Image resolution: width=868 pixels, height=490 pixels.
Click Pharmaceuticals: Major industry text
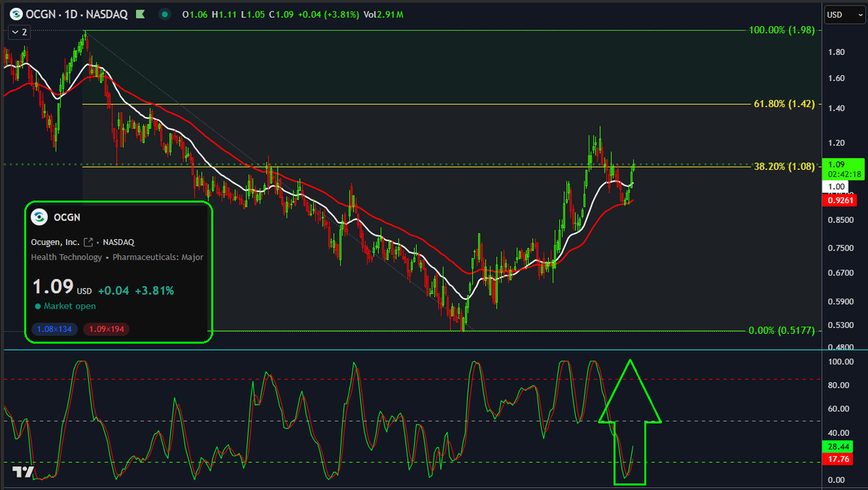[156, 257]
